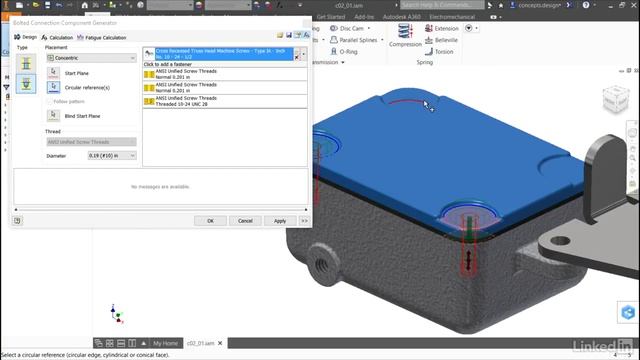The width and height of the screenshot is (640, 360).
Task: Open the ANSI Unified Screw Threads thread dropdown
Action: 91,142
